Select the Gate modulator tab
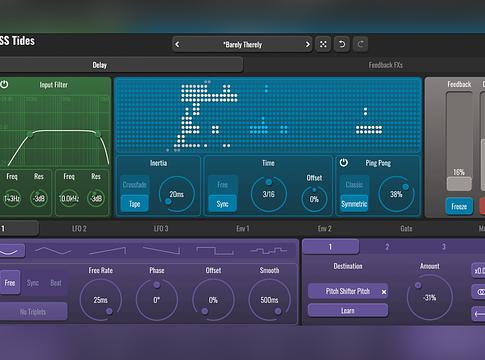The image size is (485, 360). (x=406, y=229)
